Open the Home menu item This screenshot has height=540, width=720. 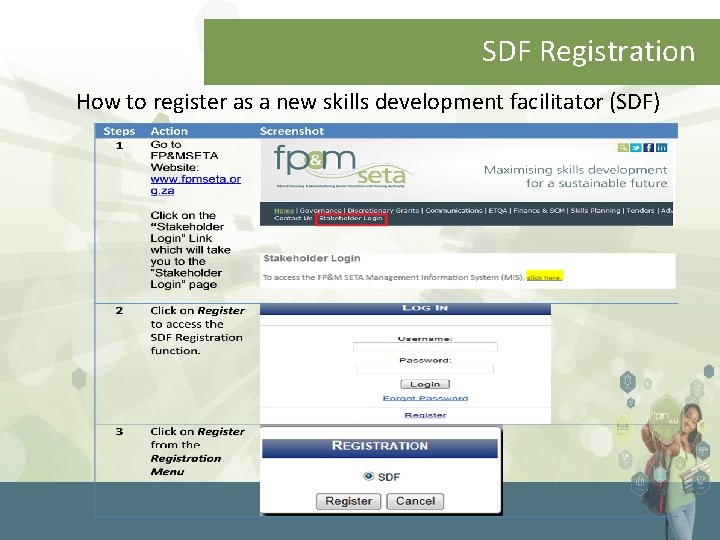click(284, 210)
